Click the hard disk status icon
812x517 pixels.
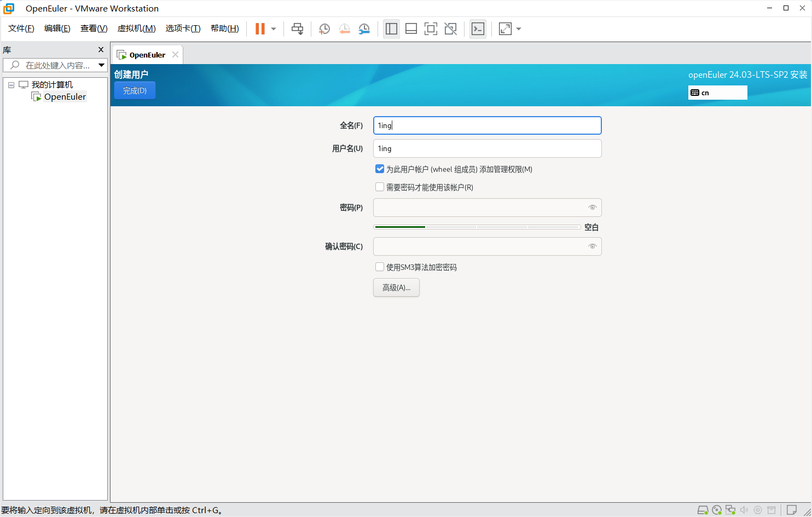click(x=703, y=510)
